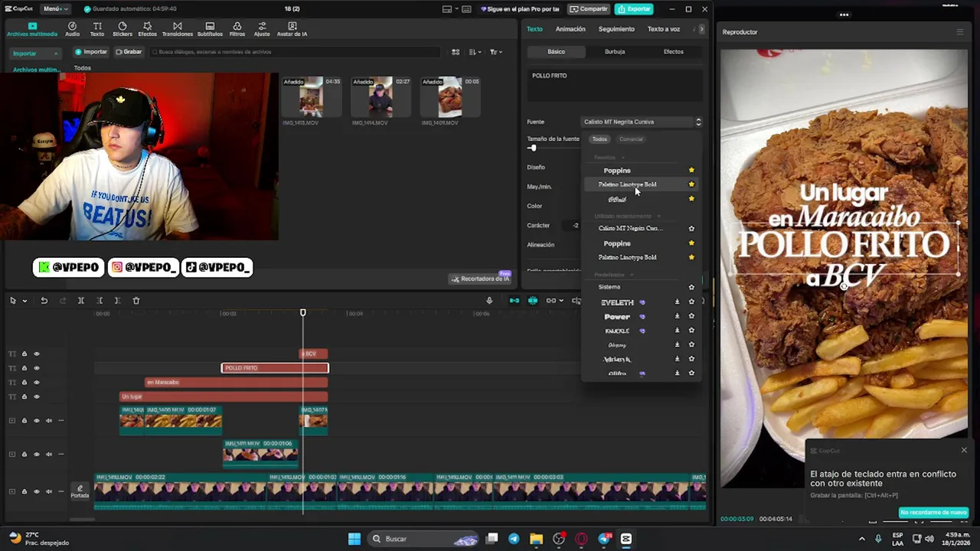Click the Exportar button
The image size is (980, 551).
coord(634,9)
